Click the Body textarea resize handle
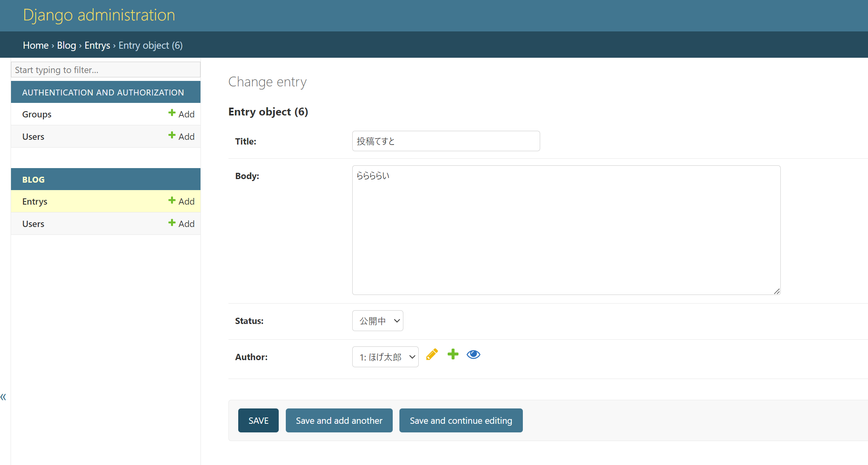Viewport: 868px width, 465px height. [x=777, y=291]
